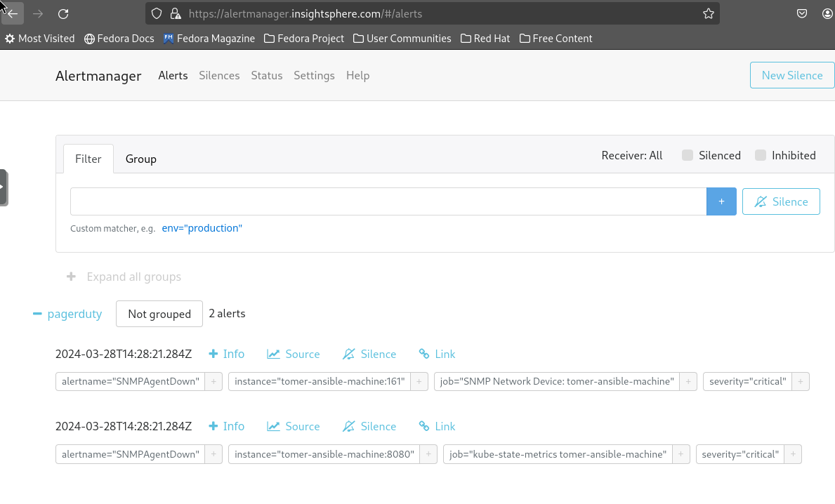Click the job="SNMP Network Device" label

pyautogui.click(x=557, y=382)
